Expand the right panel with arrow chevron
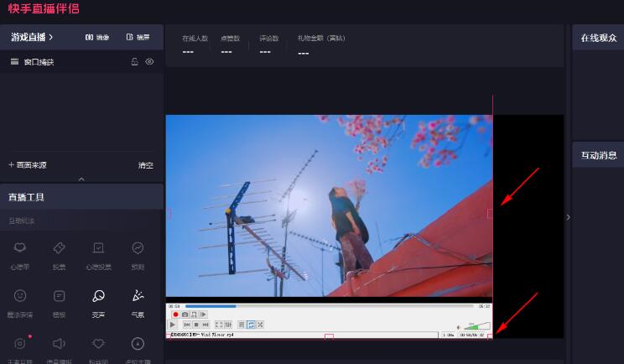Image resolution: width=624 pixels, height=364 pixels. pos(569,217)
